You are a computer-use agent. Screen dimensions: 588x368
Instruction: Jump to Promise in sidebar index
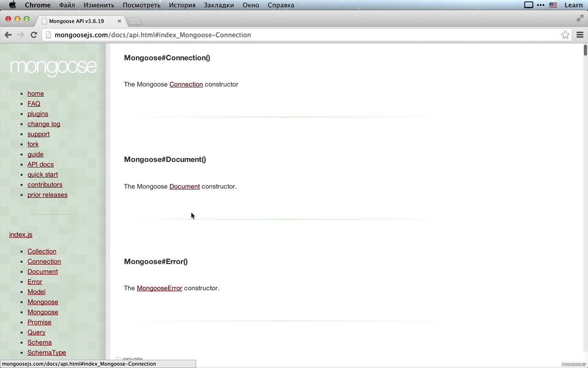point(40,322)
